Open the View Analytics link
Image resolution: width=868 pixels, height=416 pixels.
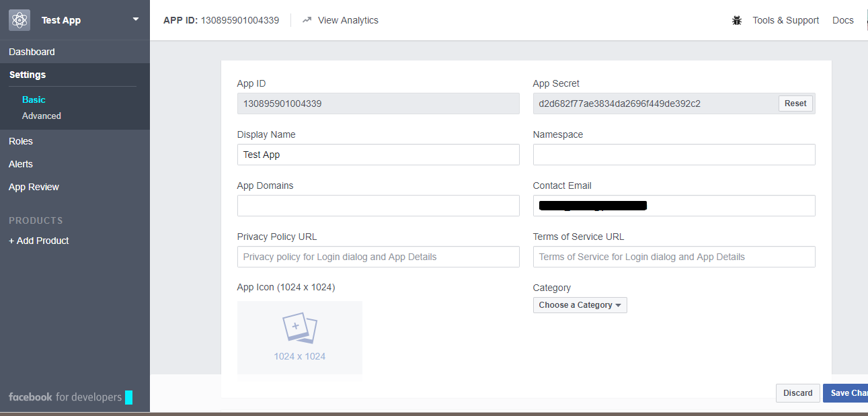click(348, 20)
